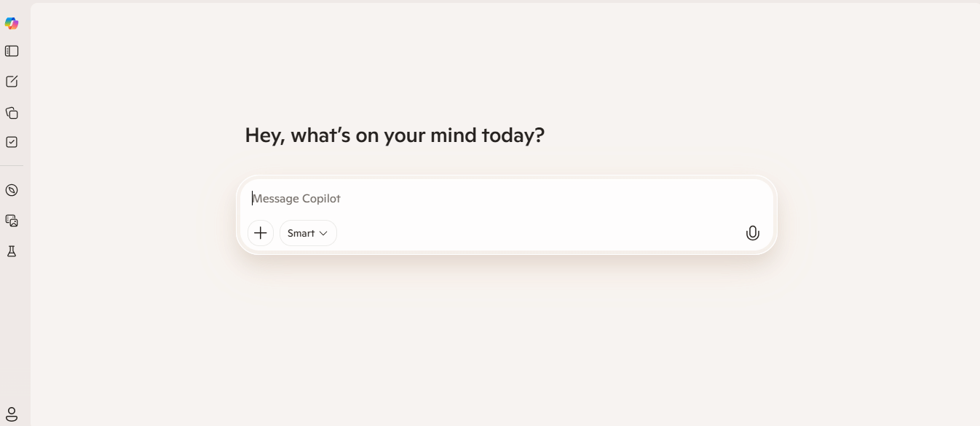Open the Tasks checklist icon
This screenshot has height=426, width=980.
point(12,141)
